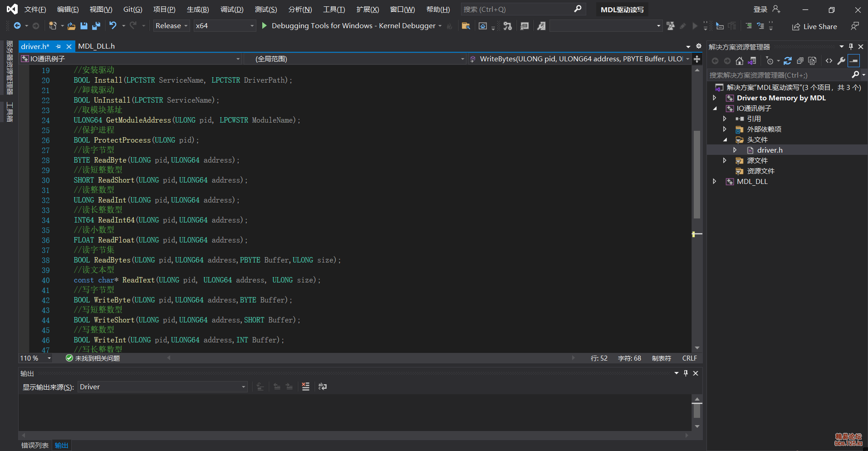Open the 调试(D) Debug menu
The image size is (868, 451).
point(231,10)
